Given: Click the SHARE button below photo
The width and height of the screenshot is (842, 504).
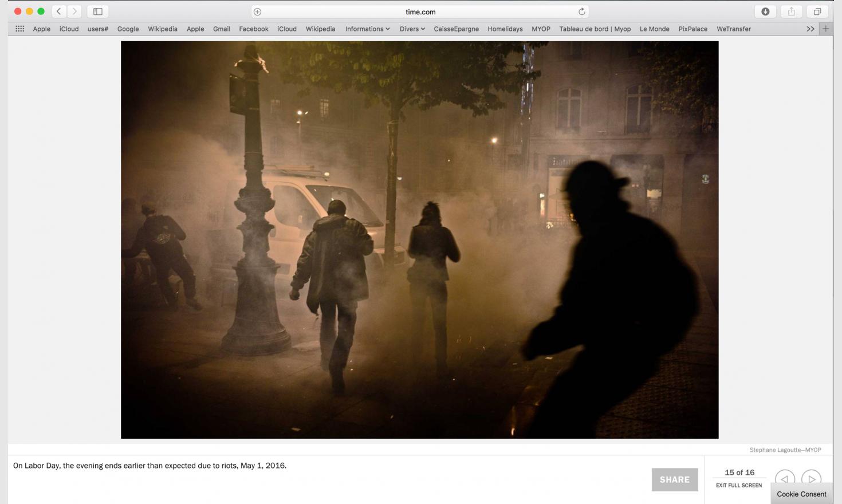Looking at the screenshot, I should click(x=675, y=480).
